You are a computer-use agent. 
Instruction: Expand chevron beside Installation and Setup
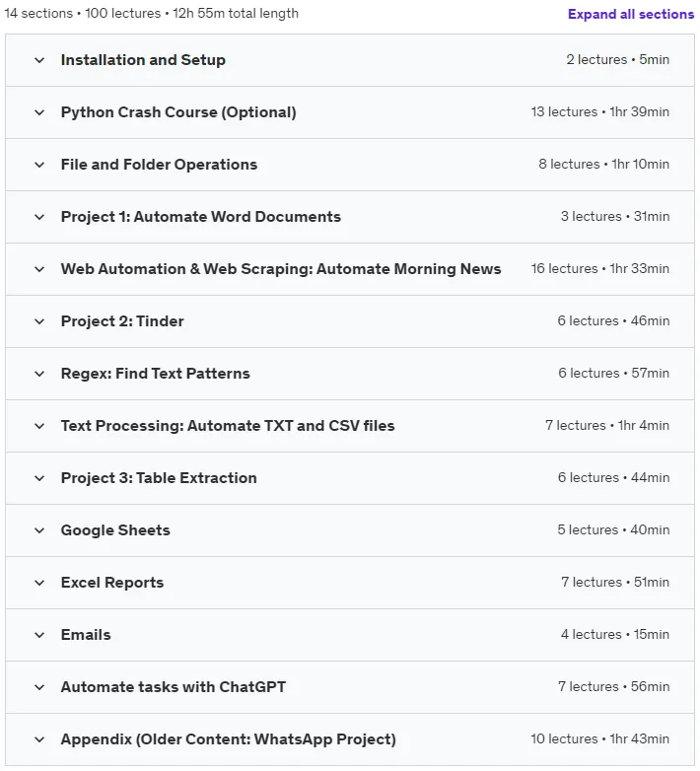(39, 60)
